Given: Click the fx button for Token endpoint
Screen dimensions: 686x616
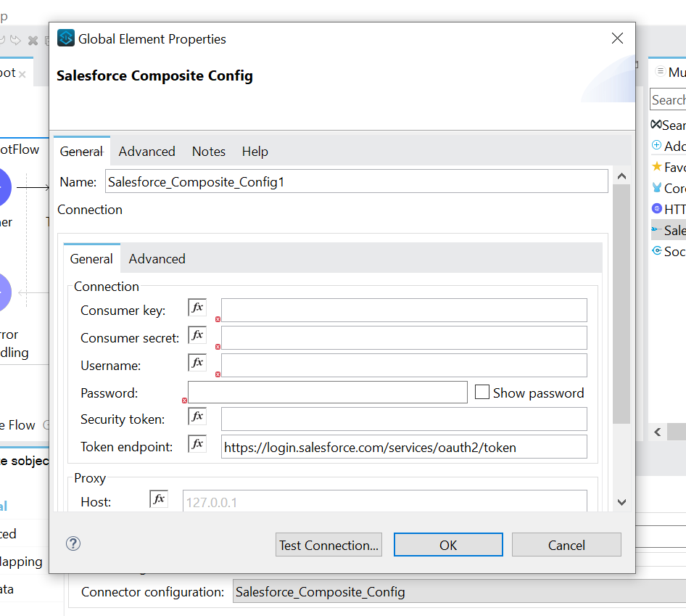Looking at the screenshot, I should pos(197,444).
